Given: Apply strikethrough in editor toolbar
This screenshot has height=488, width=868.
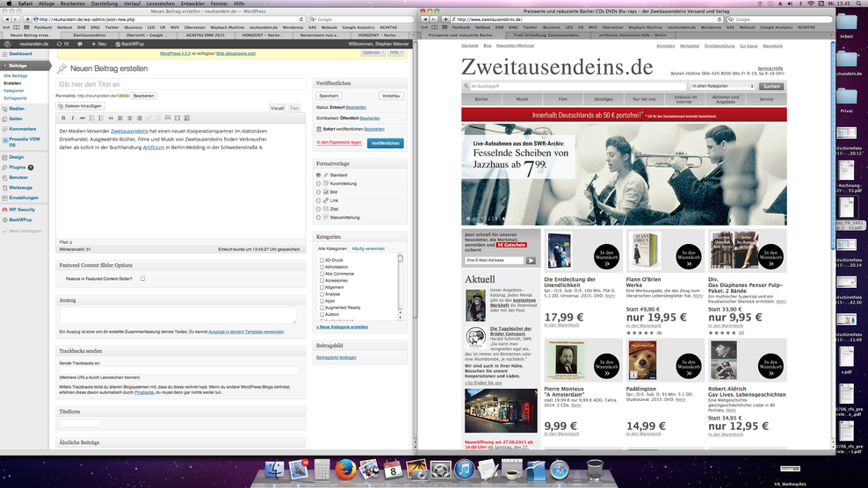Looking at the screenshot, I should point(83,118).
